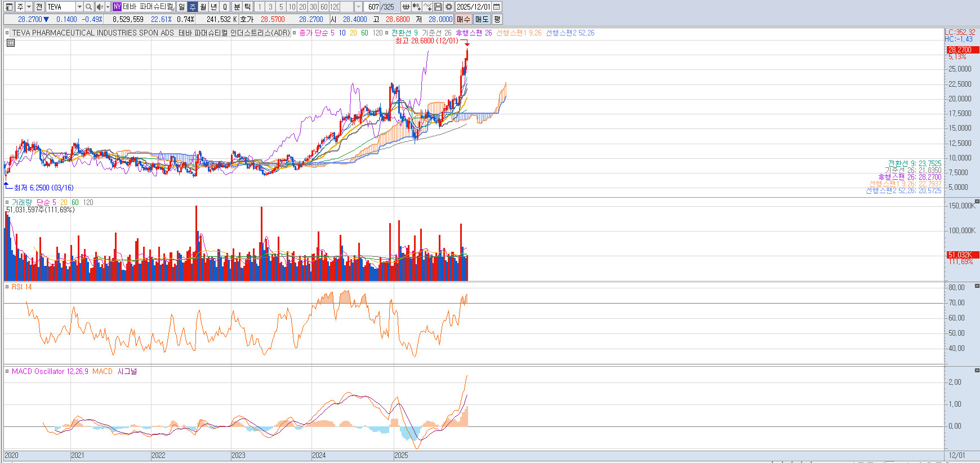Click the magnifier stock search icon
This screenshot has height=463, width=980.
pyautogui.click(x=88, y=7)
